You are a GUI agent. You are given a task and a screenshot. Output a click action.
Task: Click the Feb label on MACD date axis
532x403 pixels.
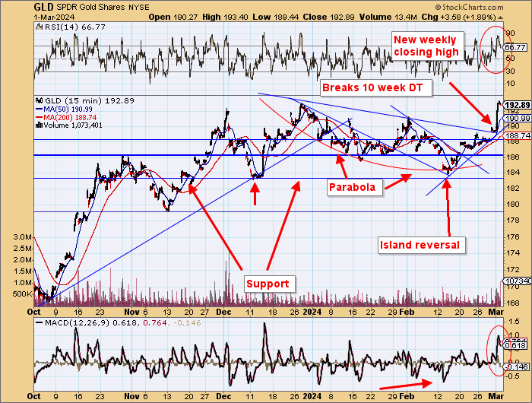(x=407, y=396)
